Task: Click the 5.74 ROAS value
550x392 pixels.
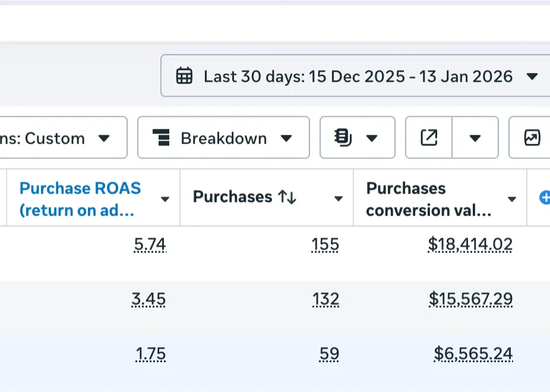Action: coord(150,245)
